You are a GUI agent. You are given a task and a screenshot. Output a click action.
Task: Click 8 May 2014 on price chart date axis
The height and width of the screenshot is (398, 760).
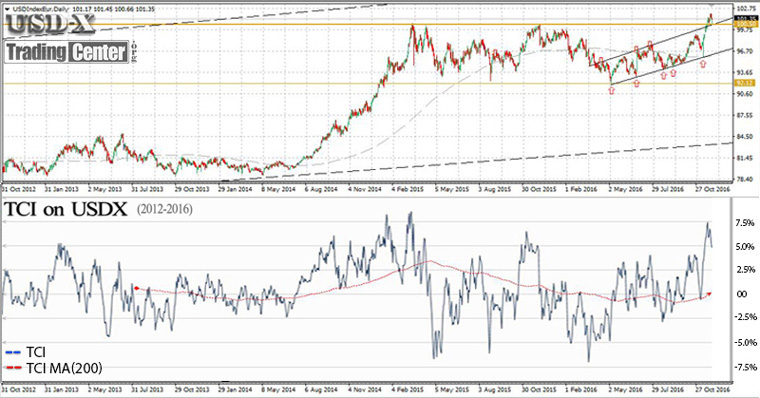coord(278,189)
